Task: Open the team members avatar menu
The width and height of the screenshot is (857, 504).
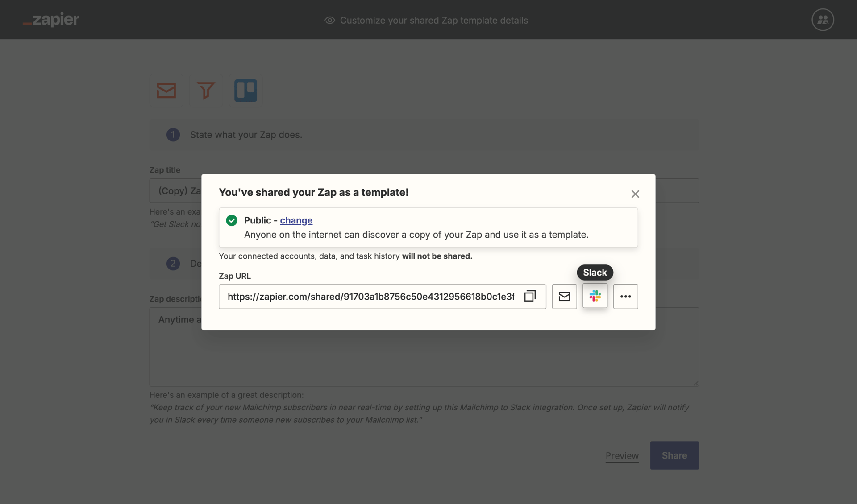Action: (823, 19)
